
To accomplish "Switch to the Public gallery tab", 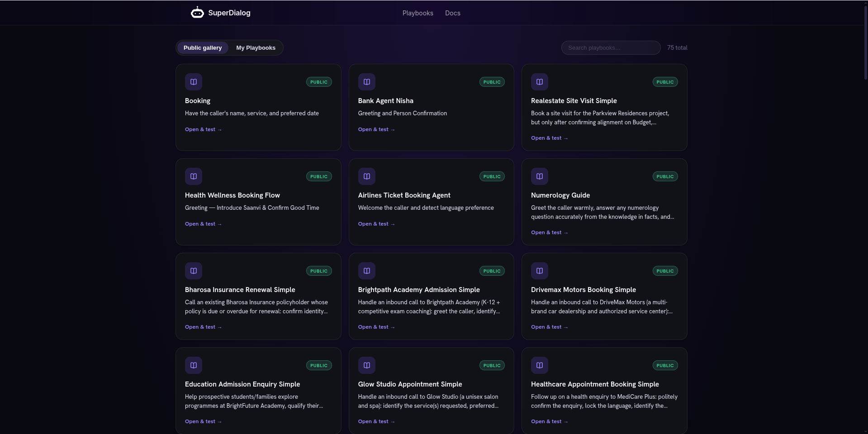I will point(203,48).
